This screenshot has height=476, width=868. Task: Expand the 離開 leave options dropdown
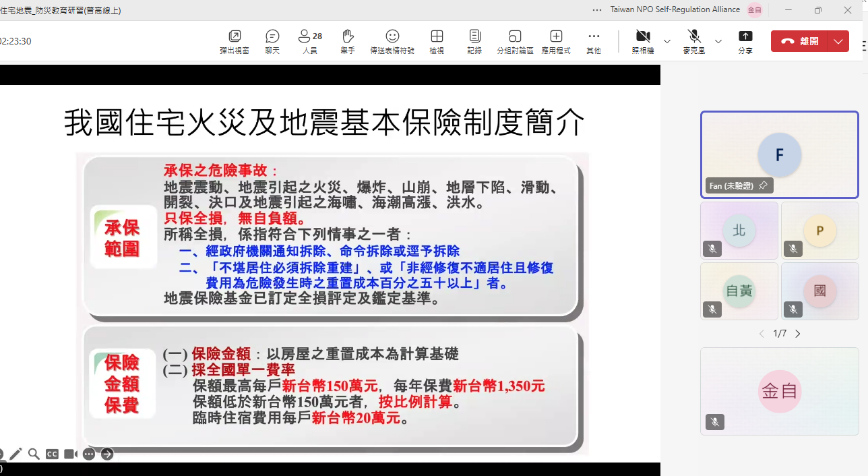click(x=838, y=41)
